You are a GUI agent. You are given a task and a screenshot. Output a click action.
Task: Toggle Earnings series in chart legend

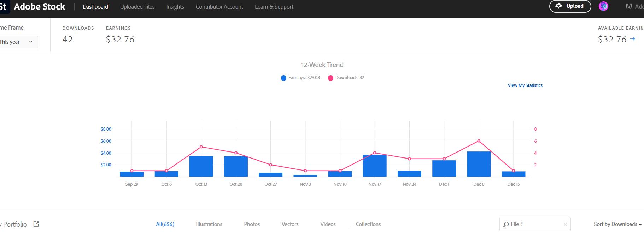pos(300,78)
